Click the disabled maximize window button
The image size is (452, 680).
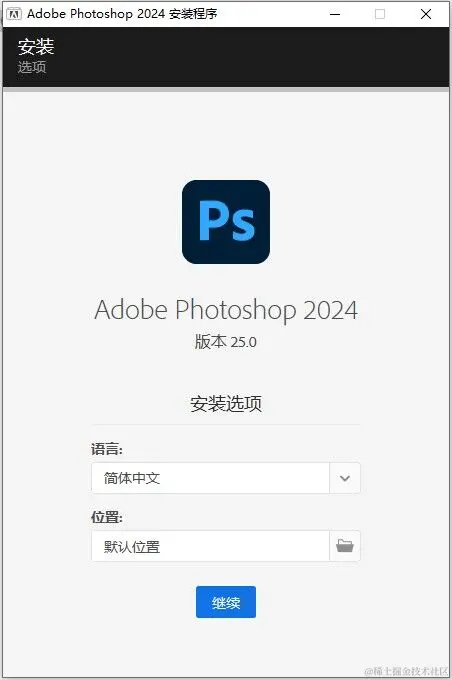tap(380, 14)
